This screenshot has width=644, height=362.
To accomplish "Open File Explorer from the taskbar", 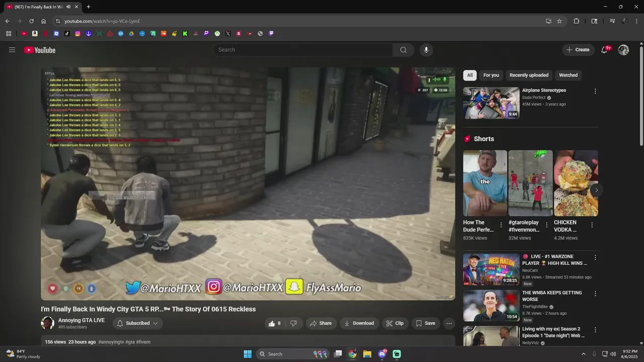I will [x=367, y=354].
